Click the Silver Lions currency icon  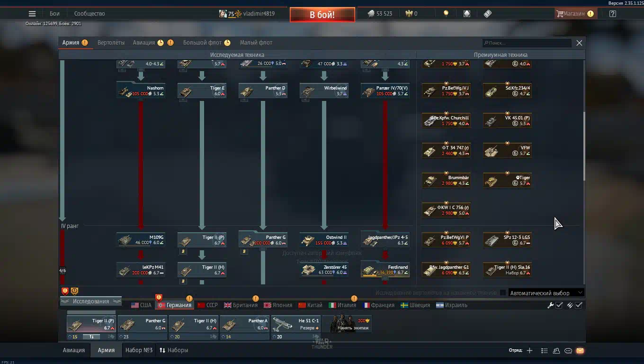tap(371, 14)
